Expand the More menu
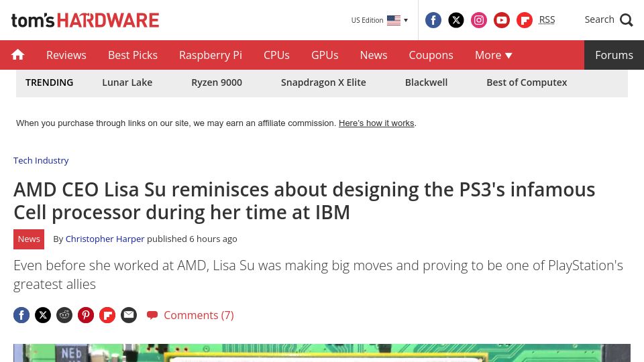 tap(493, 55)
